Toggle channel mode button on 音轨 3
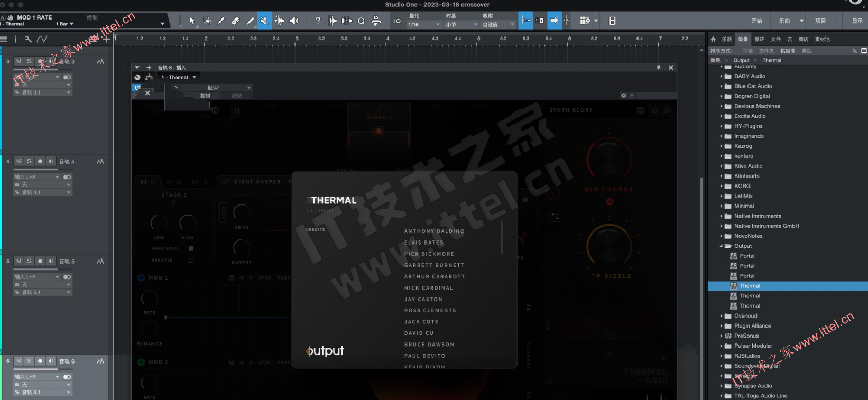Viewport: 868px width, 400px height. pos(67,77)
